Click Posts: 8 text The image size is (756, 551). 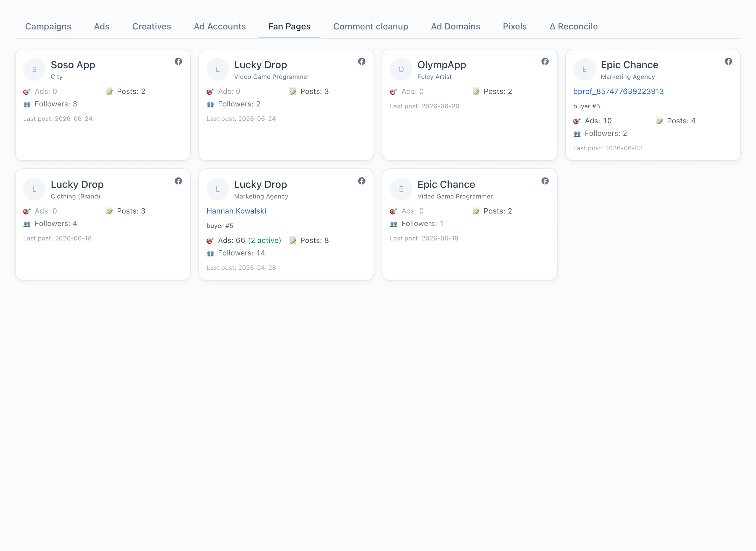314,240
